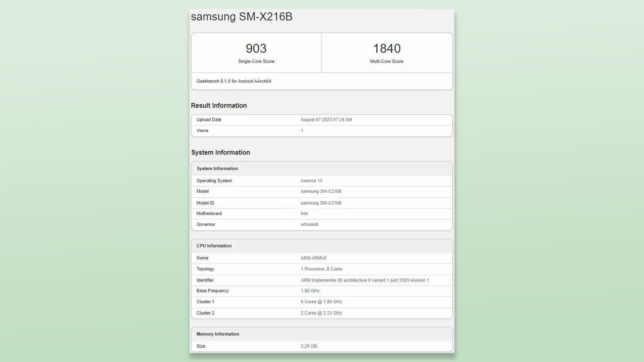Select 'samsung SM-X216B' in the Model row
The width and height of the screenshot is (644, 362).
321,191
